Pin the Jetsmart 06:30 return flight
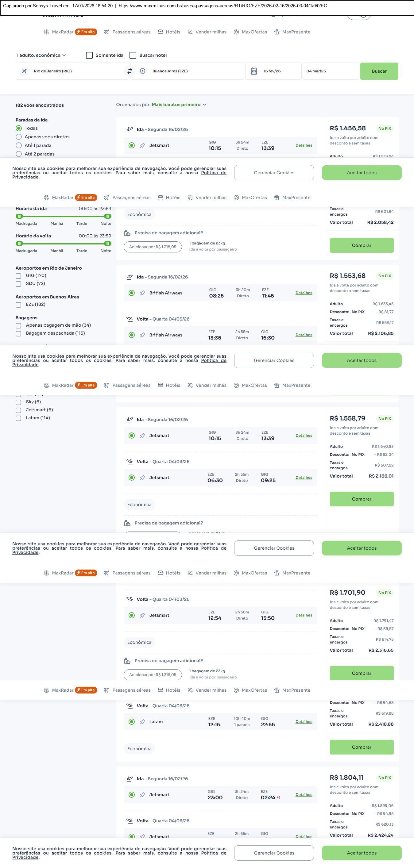 tap(143, 478)
